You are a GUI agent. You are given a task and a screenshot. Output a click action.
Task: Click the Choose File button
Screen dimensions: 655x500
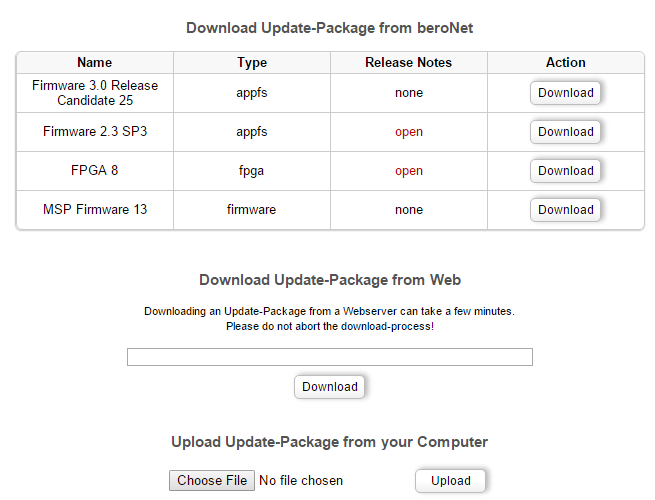(x=212, y=480)
